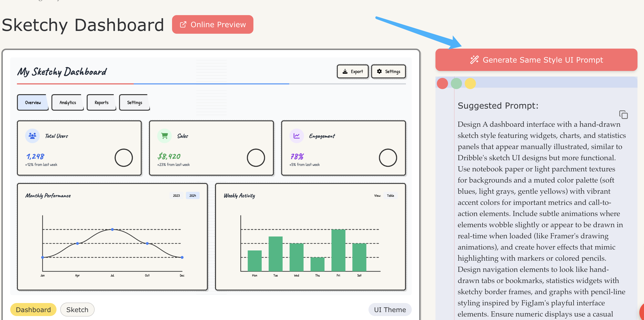This screenshot has width=644, height=320.
Task: Click the green window dot
Action: 456,83
